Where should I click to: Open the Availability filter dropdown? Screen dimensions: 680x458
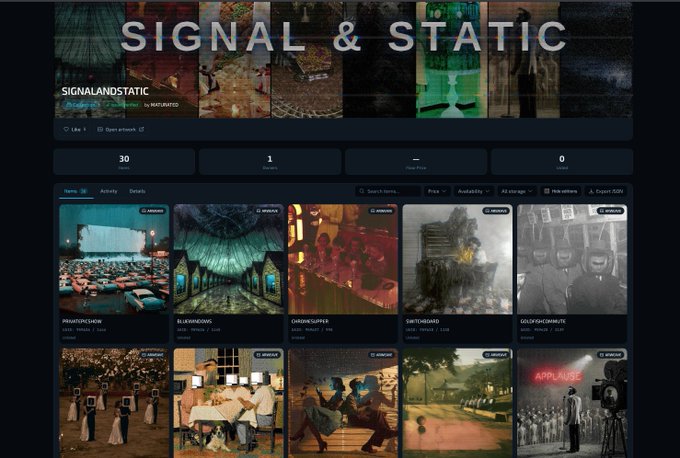pyautogui.click(x=474, y=191)
